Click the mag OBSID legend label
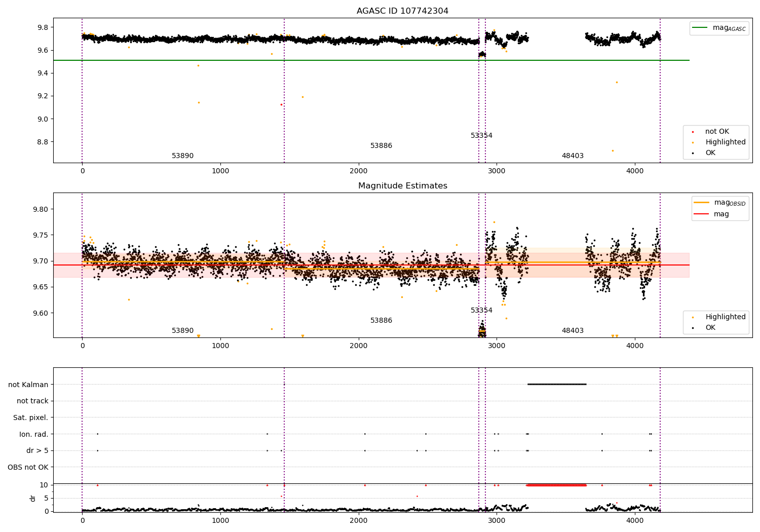Viewport: 760px width, 532px height. point(730,203)
